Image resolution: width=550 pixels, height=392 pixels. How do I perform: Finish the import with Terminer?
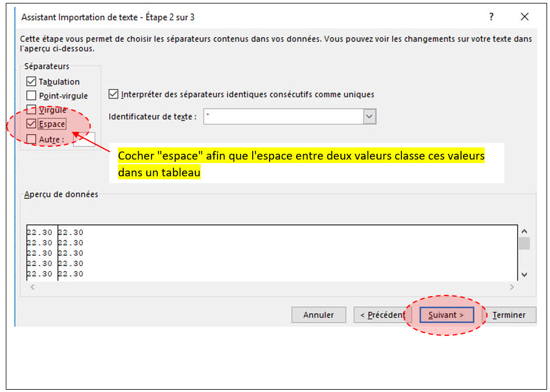509,315
